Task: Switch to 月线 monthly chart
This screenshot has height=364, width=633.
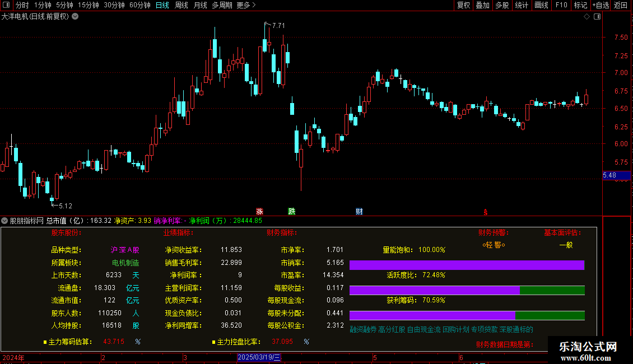Action: click(200, 5)
